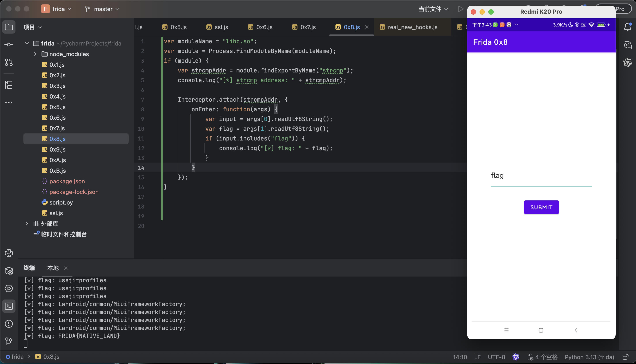This screenshot has width=636, height=364.
Task: Click the LF line separator in status bar
Action: 477,357
